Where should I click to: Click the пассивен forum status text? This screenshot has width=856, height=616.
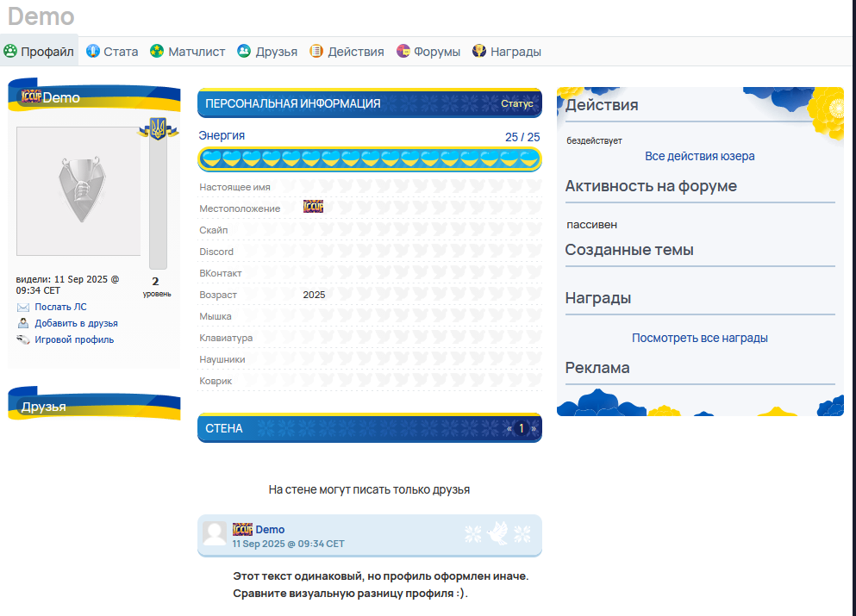click(x=591, y=225)
